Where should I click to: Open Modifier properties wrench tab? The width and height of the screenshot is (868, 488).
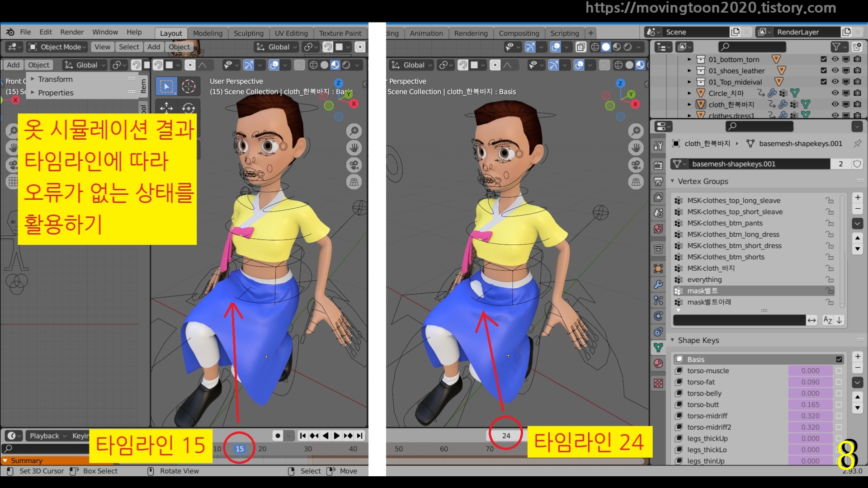(658, 284)
